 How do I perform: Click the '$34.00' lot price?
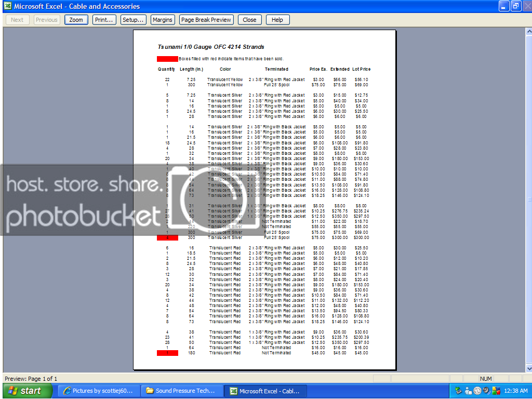pos(362,101)
